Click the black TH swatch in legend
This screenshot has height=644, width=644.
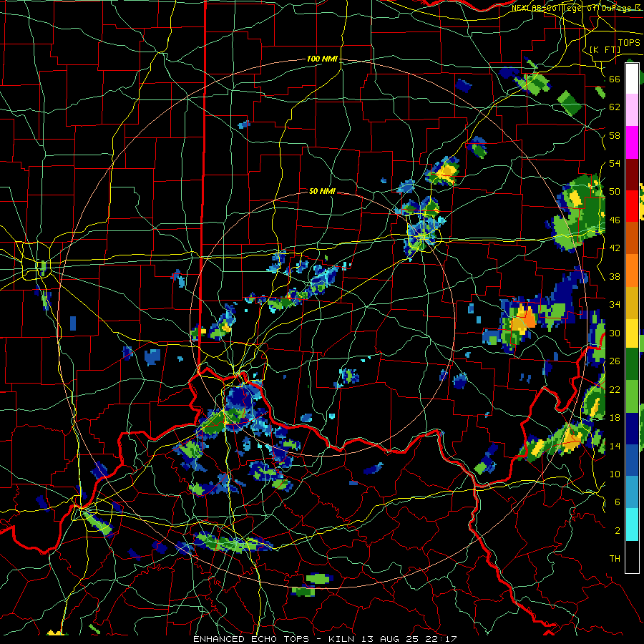(632, 557)
